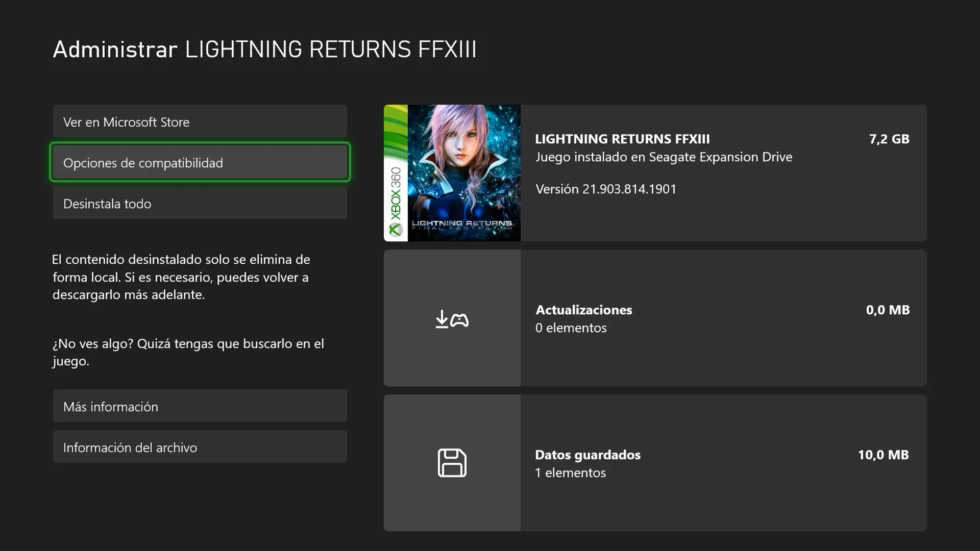Click the 10,0 MB saved data size
Image resolution: width=980 pixels, height=551 pixels.
tap(884, 455)
